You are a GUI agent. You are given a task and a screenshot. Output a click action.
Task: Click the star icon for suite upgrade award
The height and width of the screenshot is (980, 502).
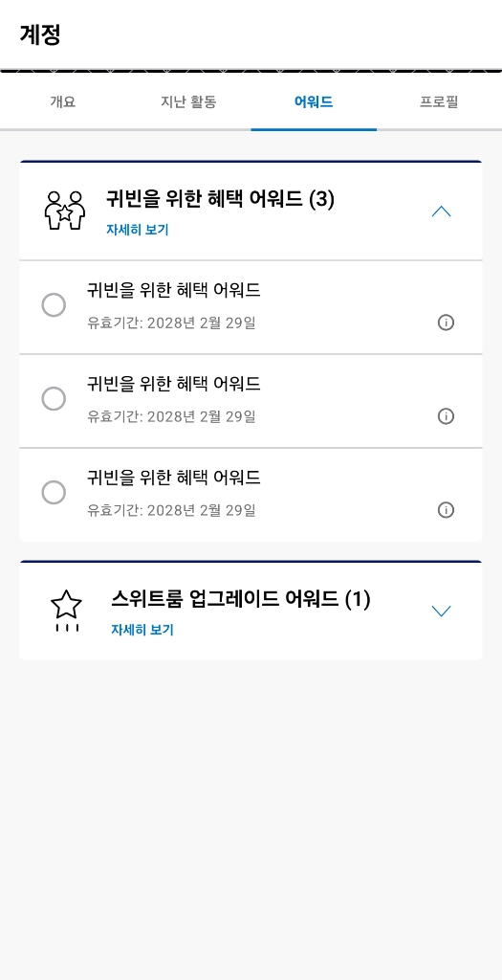click(66, 612)
